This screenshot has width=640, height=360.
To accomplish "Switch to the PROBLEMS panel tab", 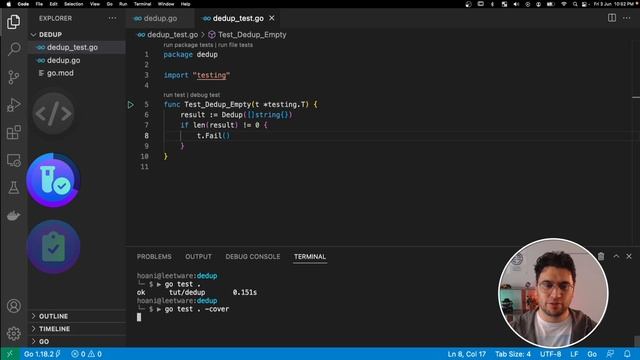I will click(x=154, y=257).
